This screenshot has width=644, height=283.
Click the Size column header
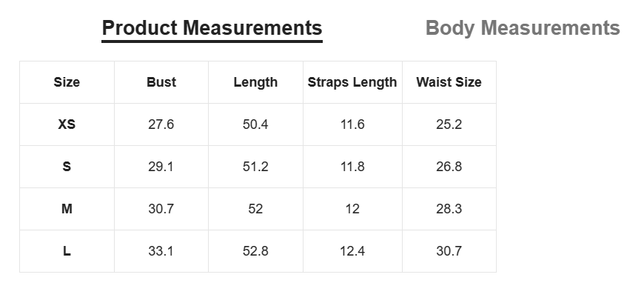tap(67, 82)
